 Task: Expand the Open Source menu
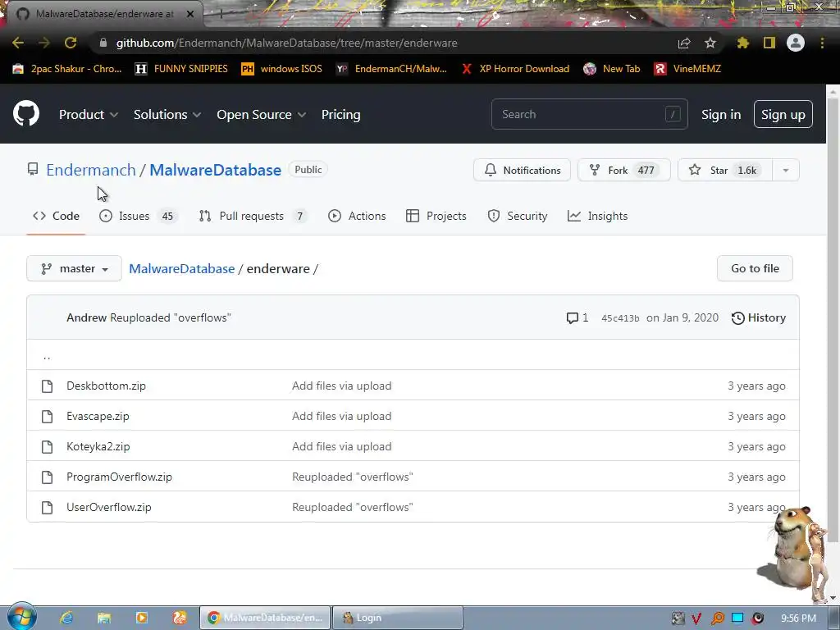pos(262,115)
